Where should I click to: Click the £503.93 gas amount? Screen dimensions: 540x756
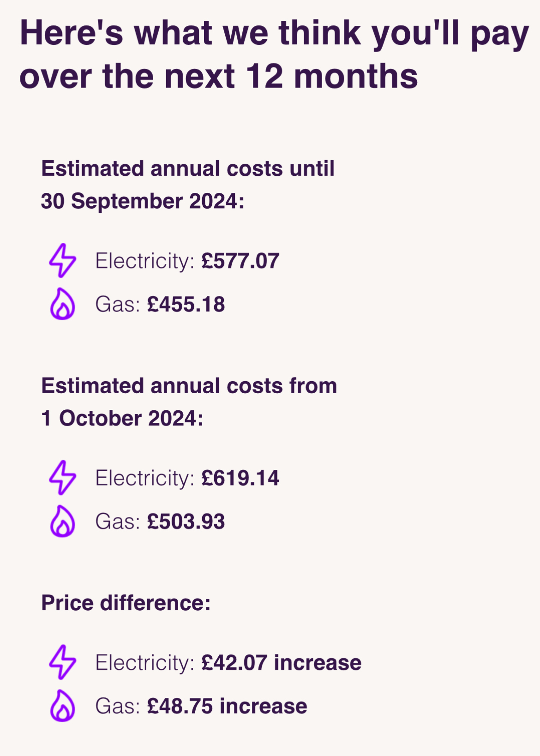(186, 522)
